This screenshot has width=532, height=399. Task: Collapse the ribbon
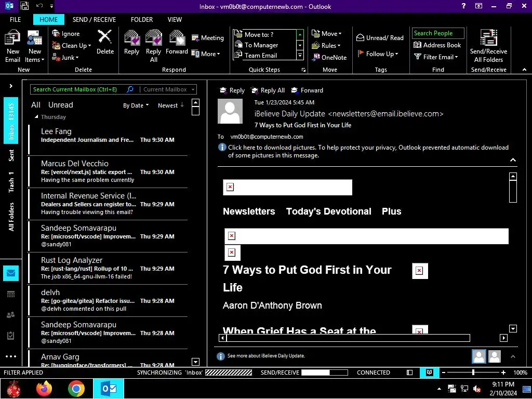click(x=524, y=70)
